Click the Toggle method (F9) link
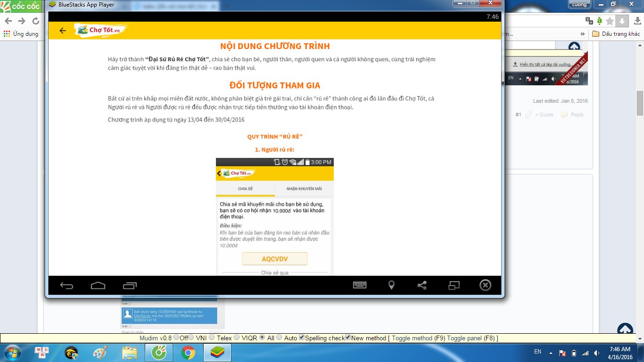644x362 pixels. (x=419, y=338)
